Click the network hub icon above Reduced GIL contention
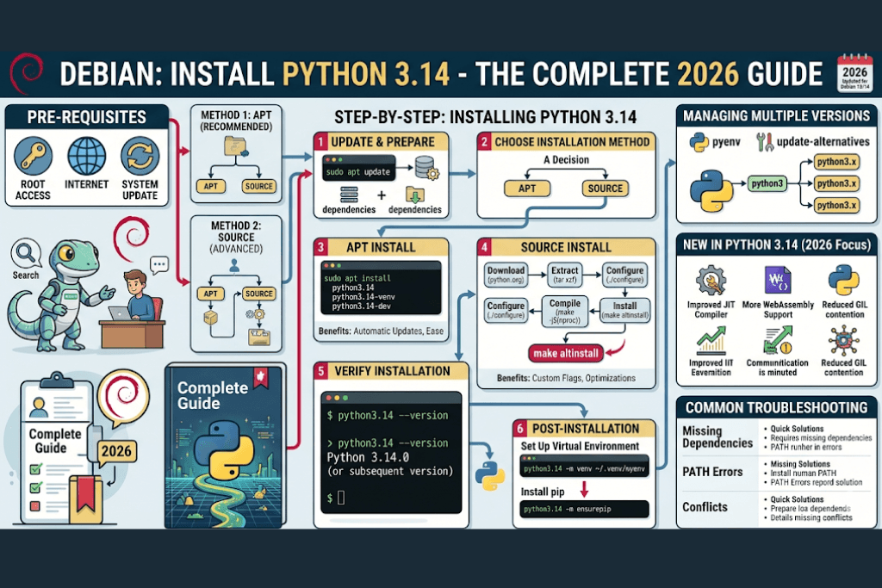 [844, 341]
